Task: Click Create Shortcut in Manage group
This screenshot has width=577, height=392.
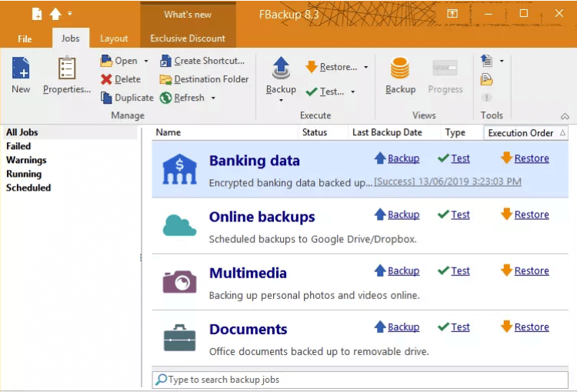Action: [202, 61]
